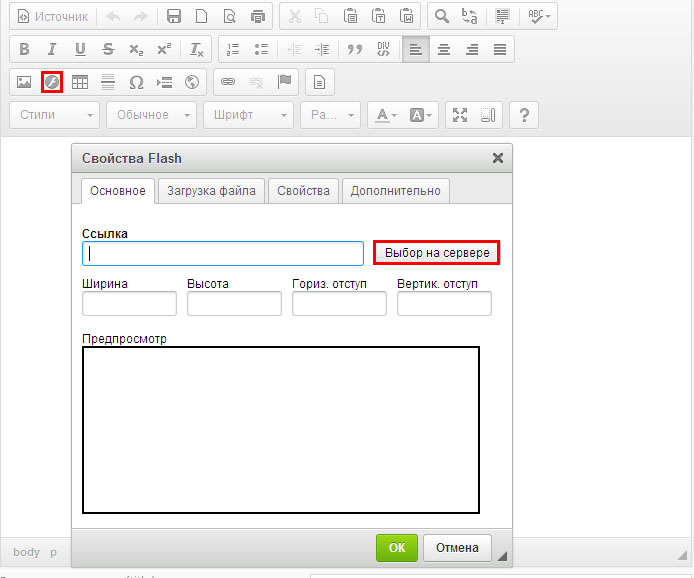Open the text color picker
The height and width of the screenshot is (578, 694).
(386, 115)
